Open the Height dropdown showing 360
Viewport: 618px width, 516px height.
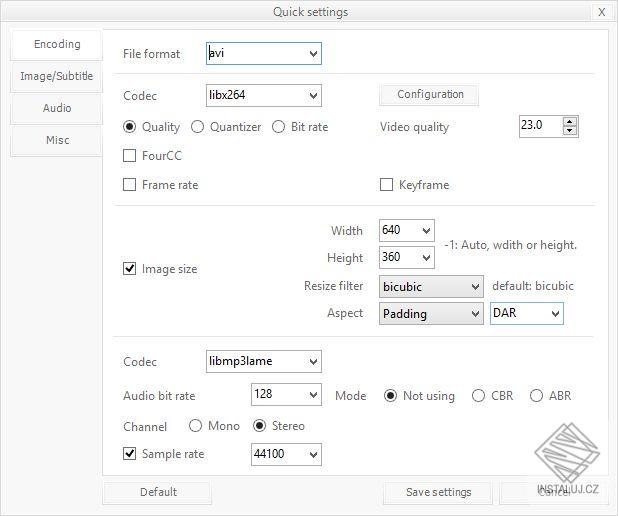click(x=407, y=257)
